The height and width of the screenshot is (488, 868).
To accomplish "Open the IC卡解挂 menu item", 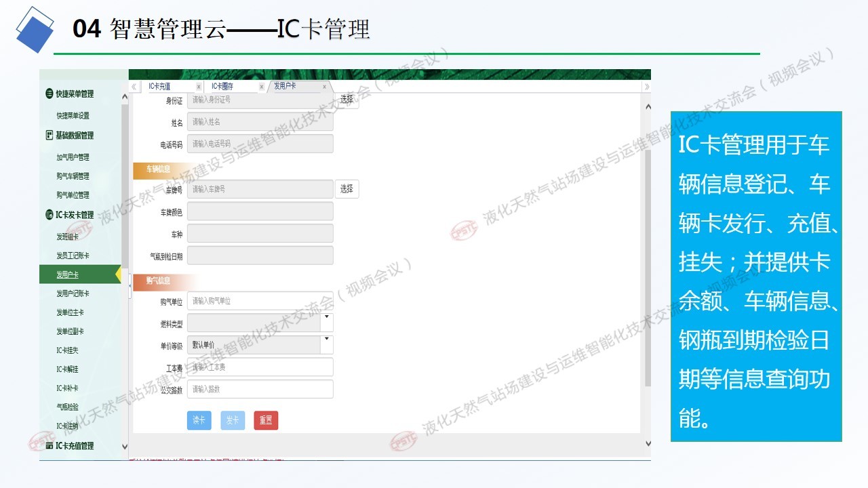I will [x=67, y=369].
